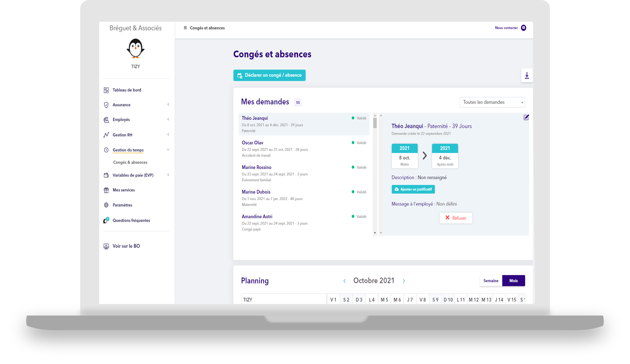Toggle the 'Mois' view button in Planning

tap(513, 280)
